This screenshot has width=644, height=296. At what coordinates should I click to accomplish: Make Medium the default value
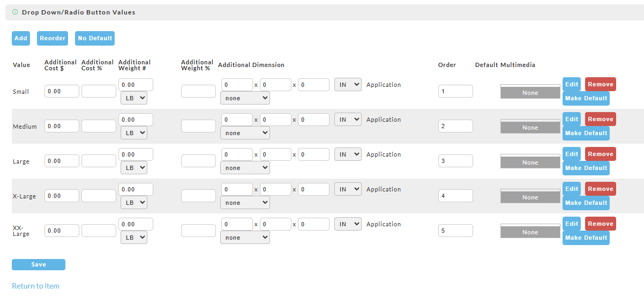[586, 133]
